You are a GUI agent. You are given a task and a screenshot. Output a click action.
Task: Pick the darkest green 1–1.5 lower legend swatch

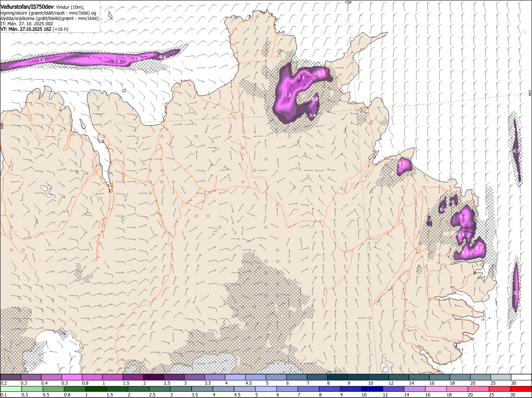point(96,389)
